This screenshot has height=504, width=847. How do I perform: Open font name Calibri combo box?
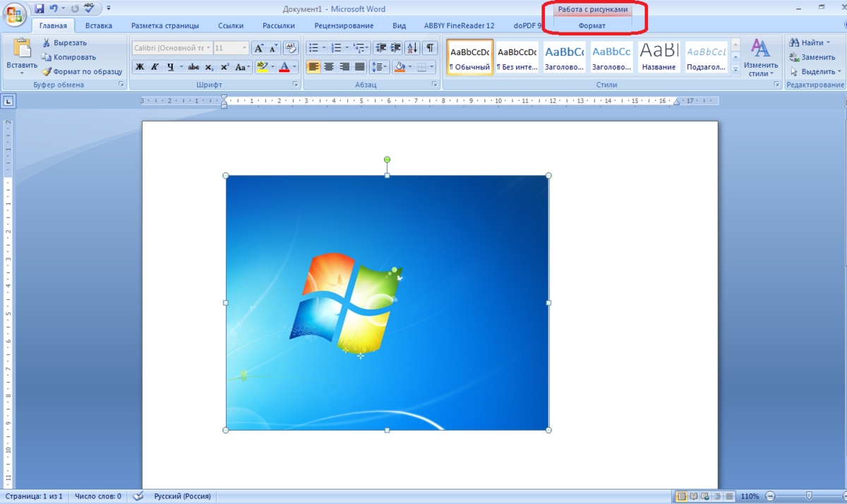(172, 48)
